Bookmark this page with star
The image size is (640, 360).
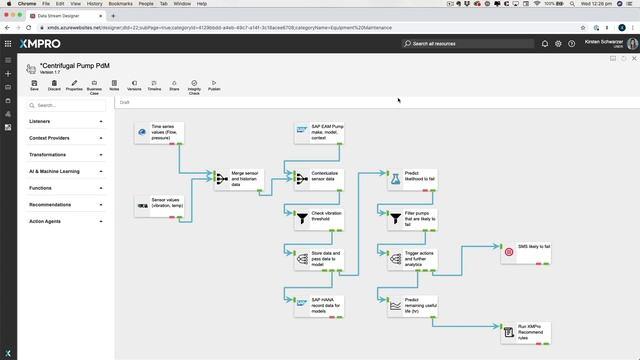click(583, 28)
